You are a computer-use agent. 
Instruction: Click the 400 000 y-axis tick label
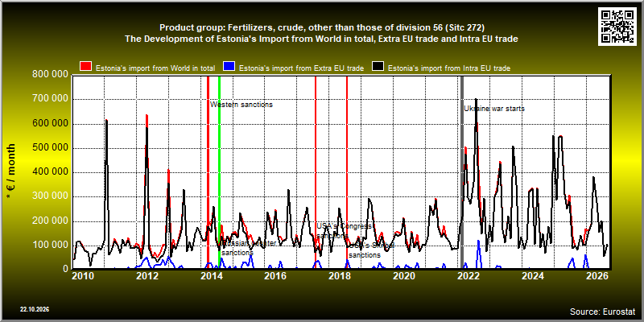(49, 172)
